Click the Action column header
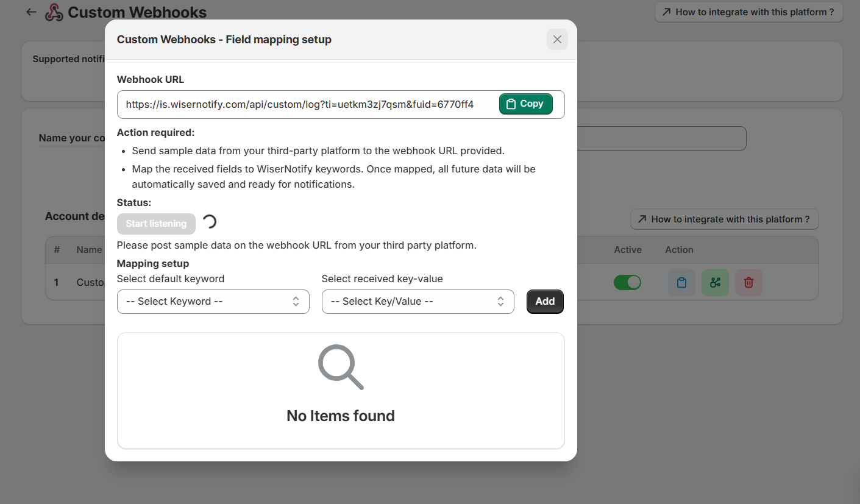This screenshot has width=860, height=504. 679,250
